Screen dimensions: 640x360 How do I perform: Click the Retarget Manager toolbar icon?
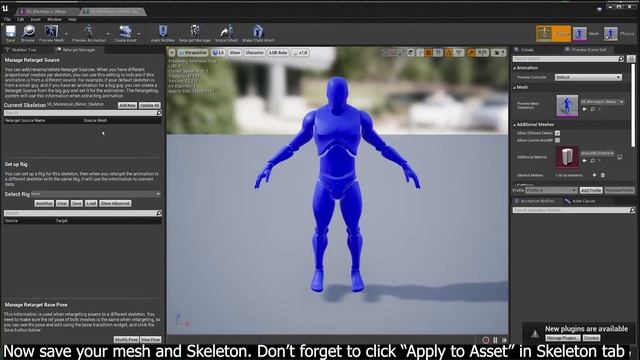coord(195,32)
